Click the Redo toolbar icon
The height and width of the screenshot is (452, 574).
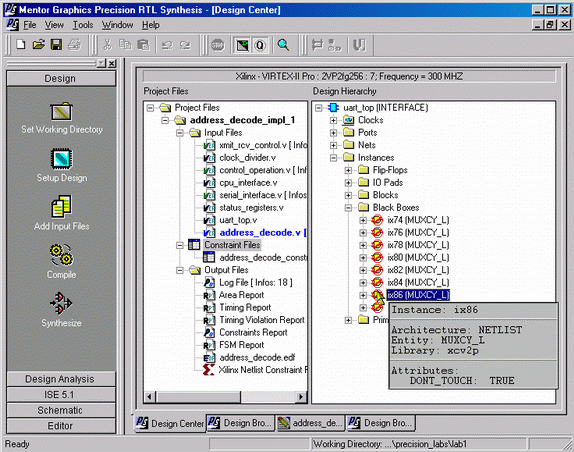point(186,45)
